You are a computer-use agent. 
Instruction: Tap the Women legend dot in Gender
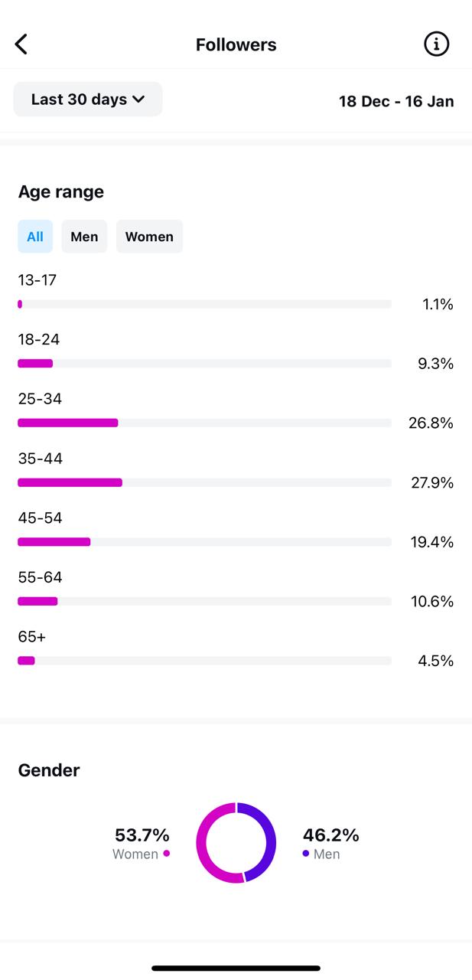coord(166,853)
